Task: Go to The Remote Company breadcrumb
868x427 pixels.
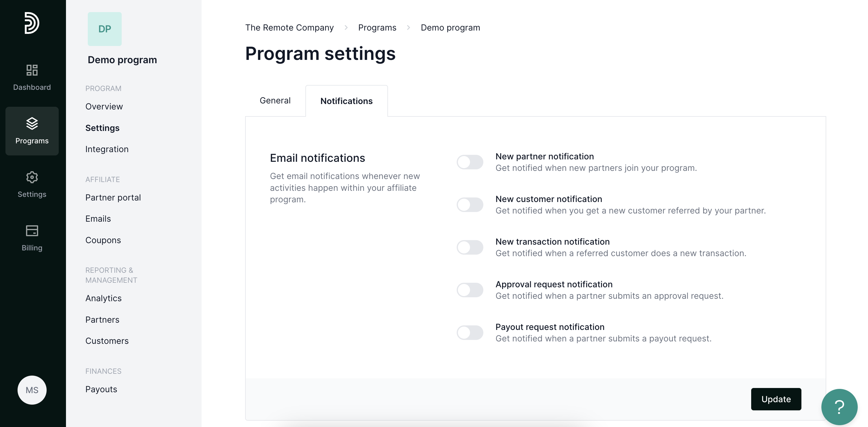Action: (289, 28)
